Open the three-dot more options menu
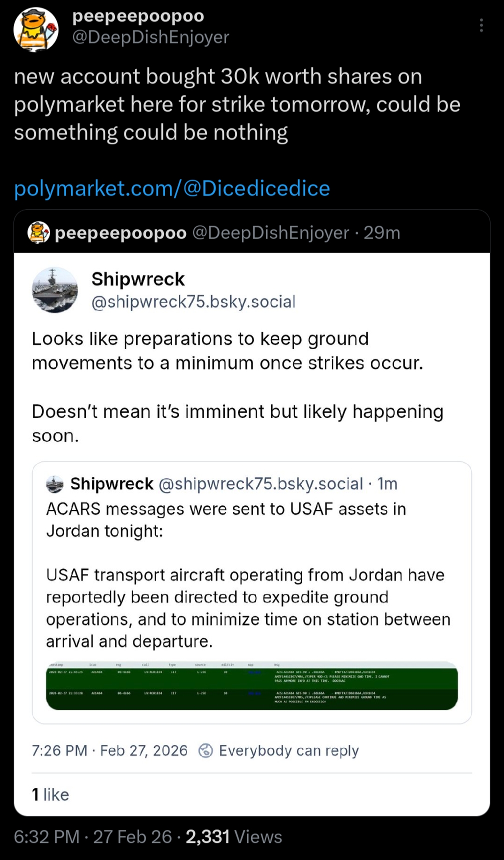The height and width of the screenshot is (860, 504). pyautogui.click(x=481, y=26)
